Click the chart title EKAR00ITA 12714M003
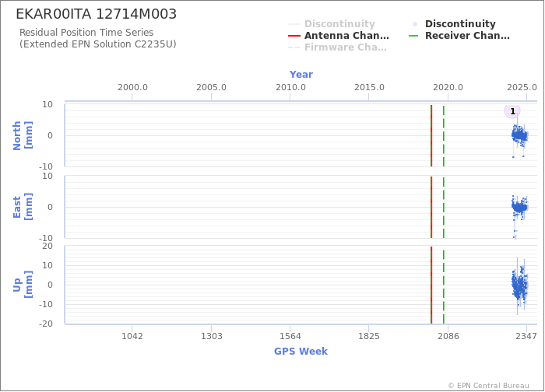The image size is (545, 392). [97, 14]
